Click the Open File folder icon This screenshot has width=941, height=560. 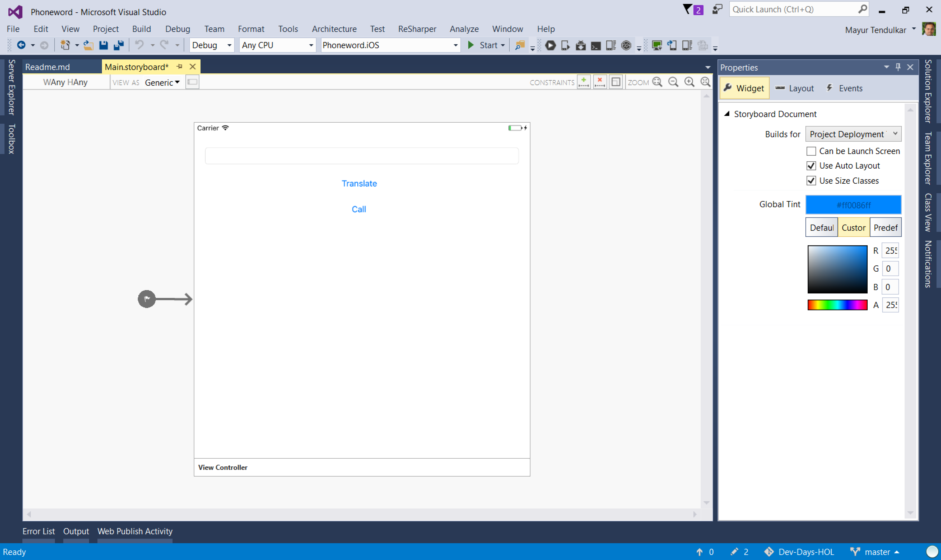(88, 45)
